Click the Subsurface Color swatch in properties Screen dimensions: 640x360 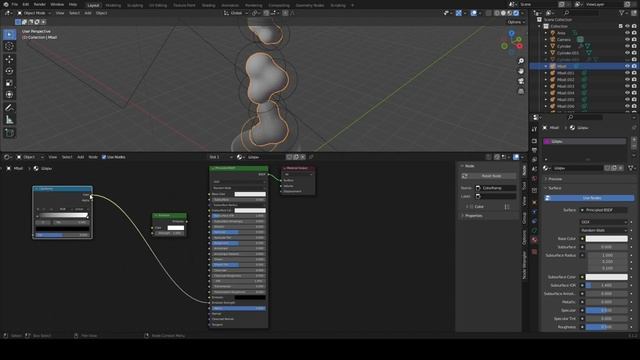[606, 277]
